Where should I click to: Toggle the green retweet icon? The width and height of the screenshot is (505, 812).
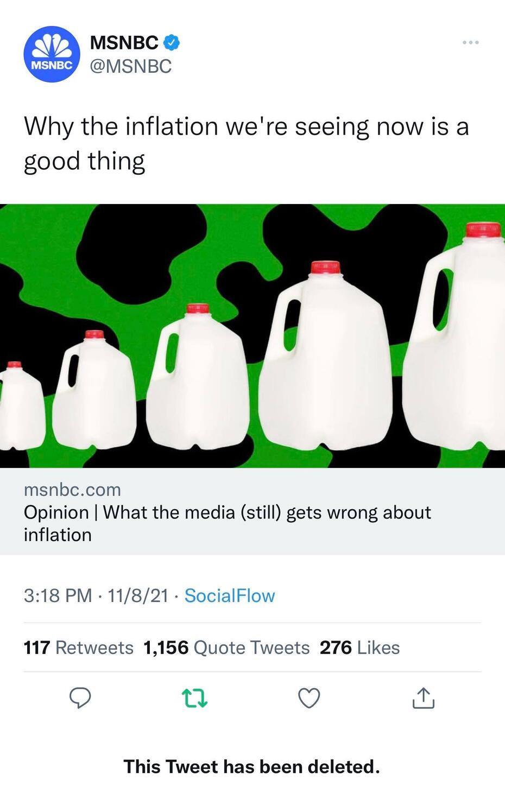pos(195,698)
